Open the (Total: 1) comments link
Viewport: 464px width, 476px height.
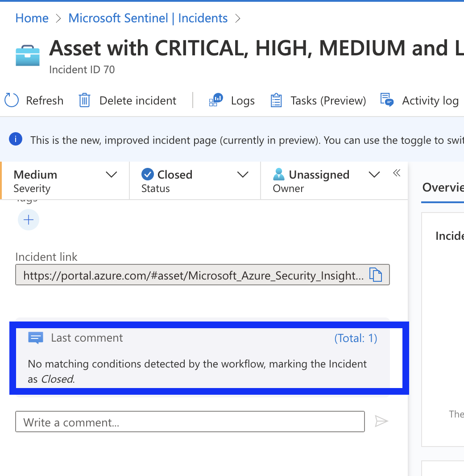pyautogui.click(x=356, y=338)
